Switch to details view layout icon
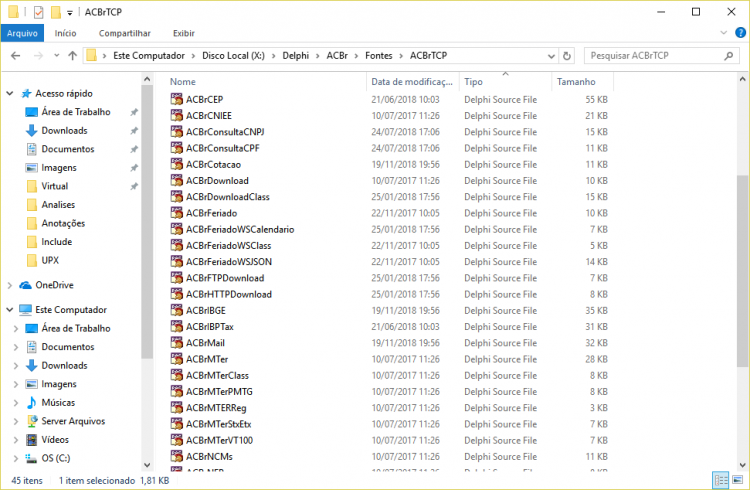Screen dimensions: 750x490 [x=721, y=479]
